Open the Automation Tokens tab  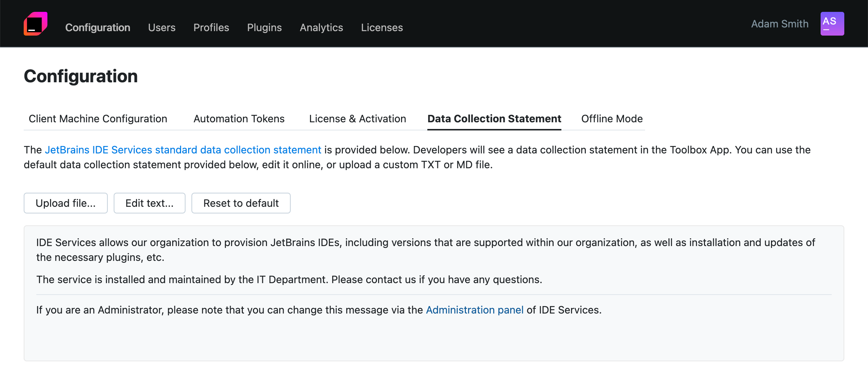[238, 119]
